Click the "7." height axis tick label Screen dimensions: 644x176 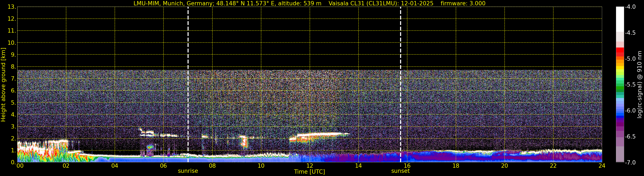tap(13, 79)
